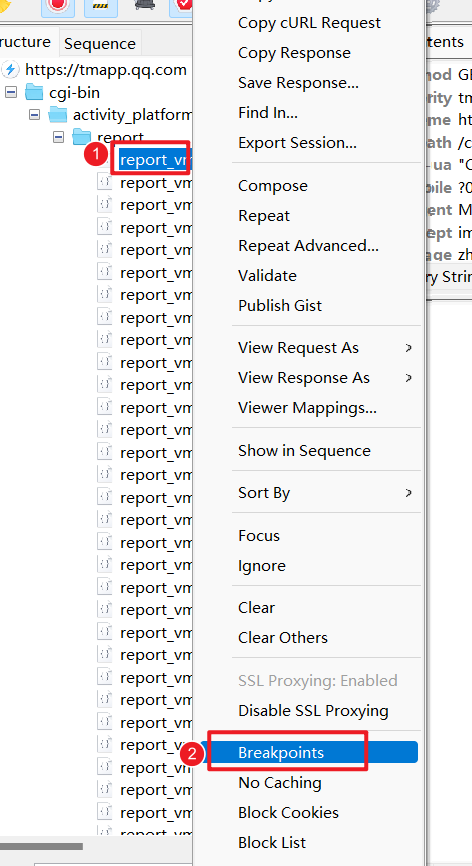Click the highlighted report_vm tree item
Image resolution: width=472 pixels, height=866 pixels.
155,160
